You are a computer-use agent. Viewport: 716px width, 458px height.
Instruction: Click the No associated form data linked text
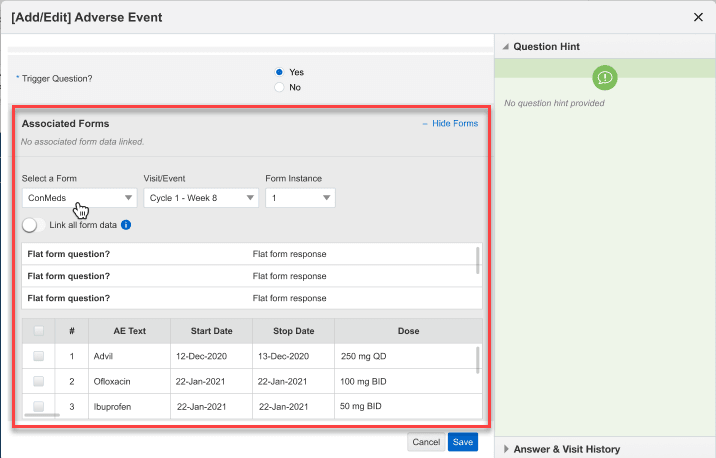coord(82,142)
